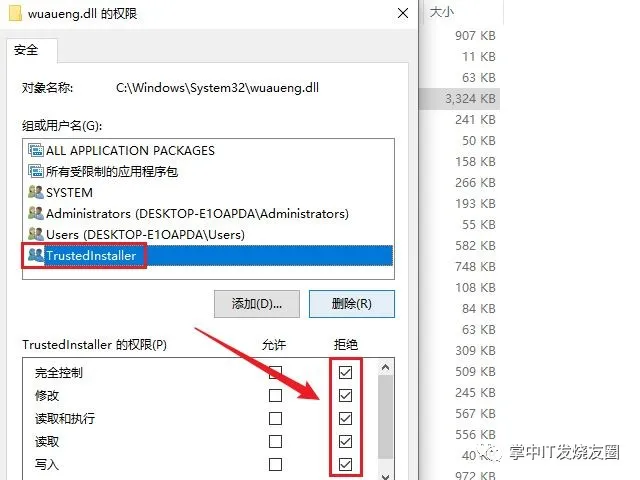Screen dimensions: 640x480
Task: Click the 582 KB size cell
Action: tap(475, 246)
